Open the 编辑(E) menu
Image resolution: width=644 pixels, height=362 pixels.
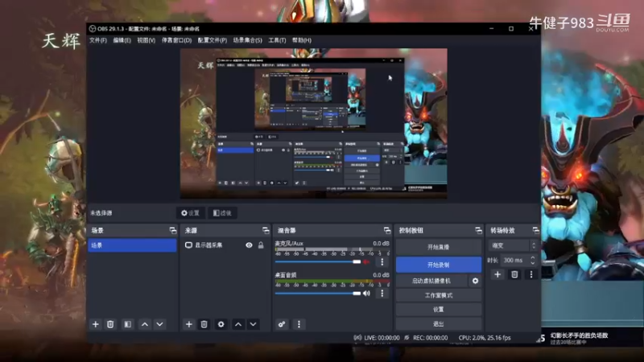pos(122,40)
